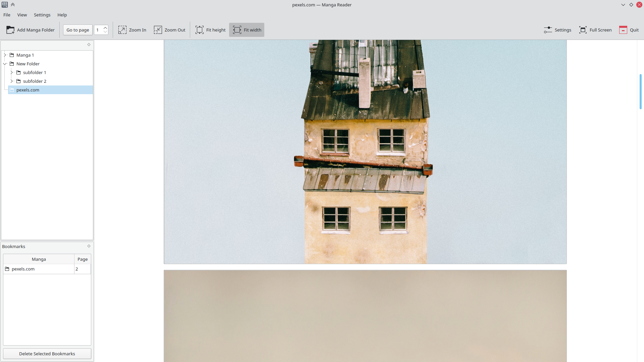The image size is (644, 362).
Task: Float the manga tree panel using its diamond icon
Action: (89, 45)
